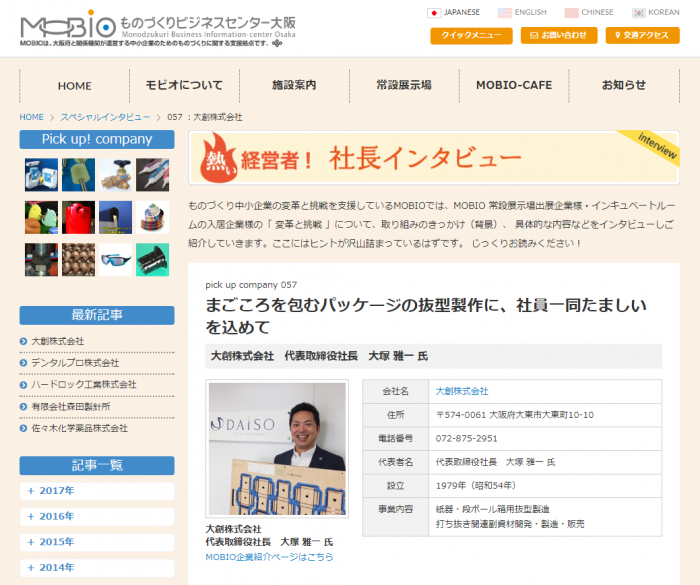Open the black part on green thumbnail
The image size is (700, 585).
pyautogui.click(x=153, y=259)
